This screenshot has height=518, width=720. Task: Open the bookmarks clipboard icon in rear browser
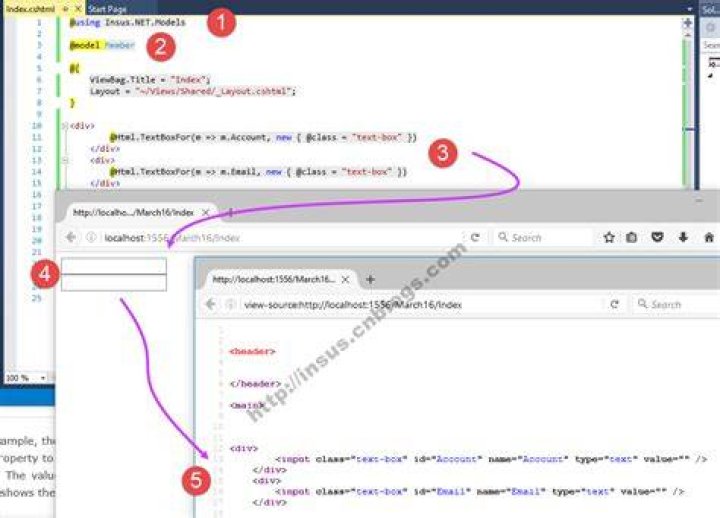click(631, 237)
